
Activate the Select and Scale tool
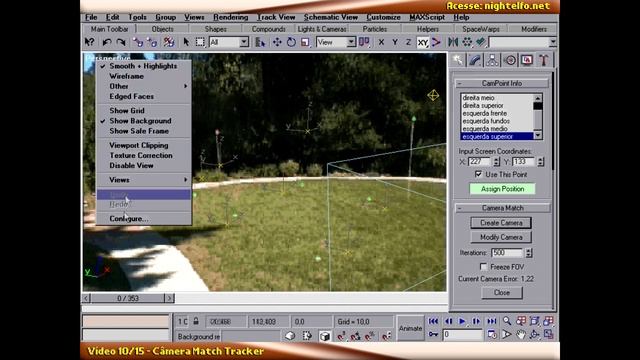305,42
